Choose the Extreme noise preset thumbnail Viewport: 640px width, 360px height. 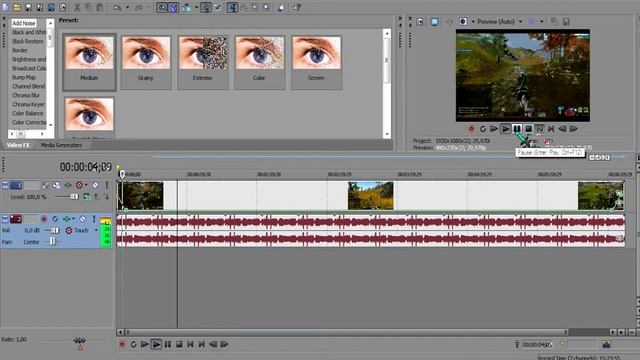pyautogui.click(x=203, y=62)
